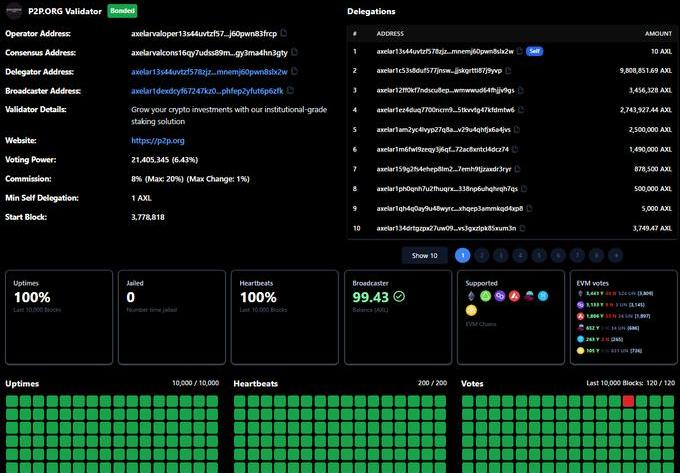Copy address of the 500,000 AXL delegation
This screenshot has width=680, height=473.
click(x=524, y=189)
